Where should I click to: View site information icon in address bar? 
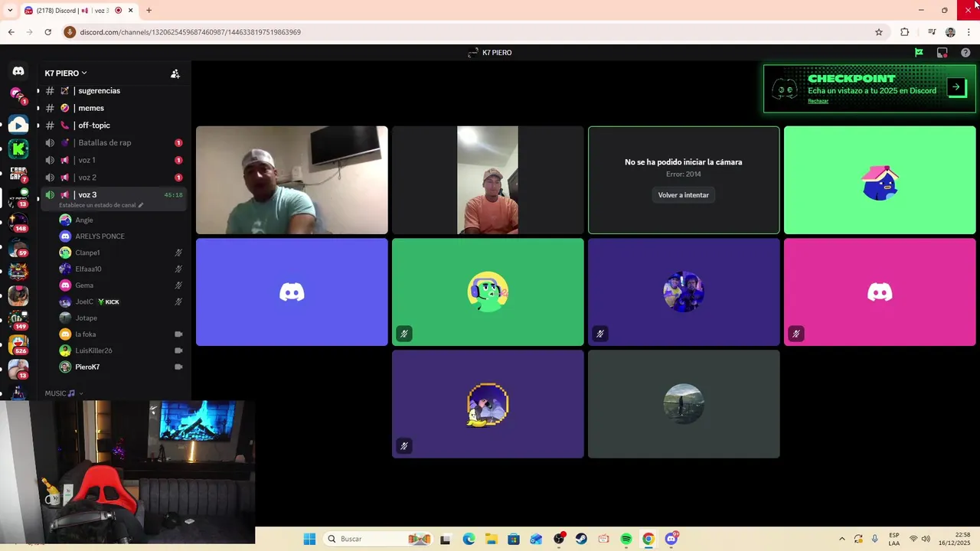[70, 32]
